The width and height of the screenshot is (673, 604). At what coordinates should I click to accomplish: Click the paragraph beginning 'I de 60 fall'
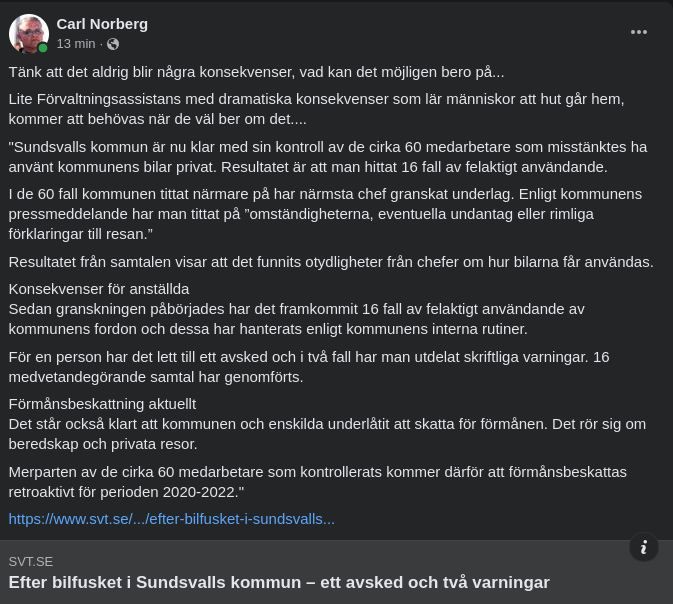point(325,214)
